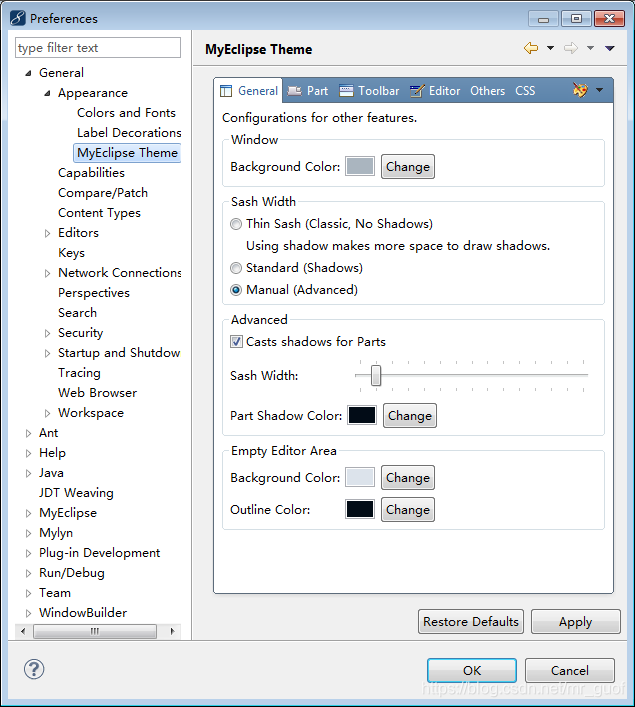Collapse the Appearance tree node
This screenshot has height=707, width=635.
(x=47, y=93)
